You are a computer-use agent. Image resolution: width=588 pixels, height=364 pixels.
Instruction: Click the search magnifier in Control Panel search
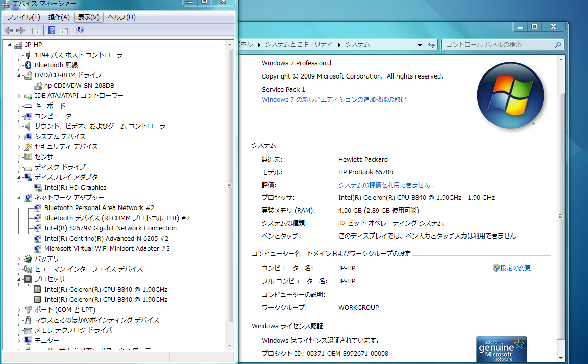pyautogui.click(x=558, y=45)
